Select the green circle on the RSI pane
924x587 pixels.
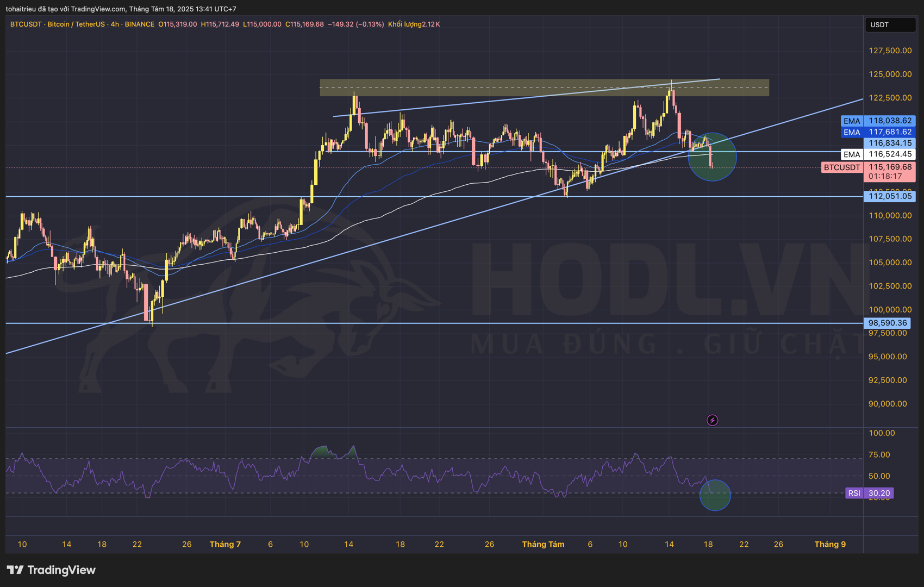click(x=715, y=495)
